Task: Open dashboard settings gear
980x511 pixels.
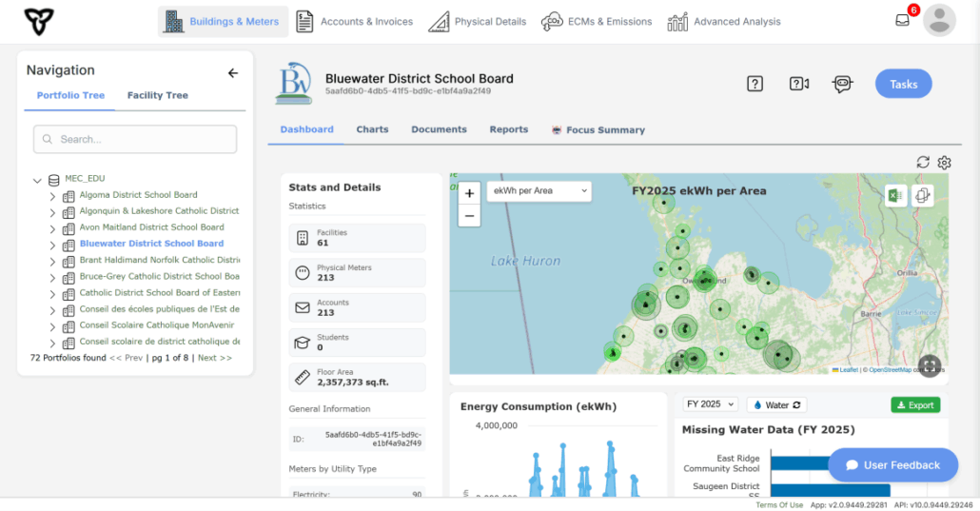Action: click(944, 163)
